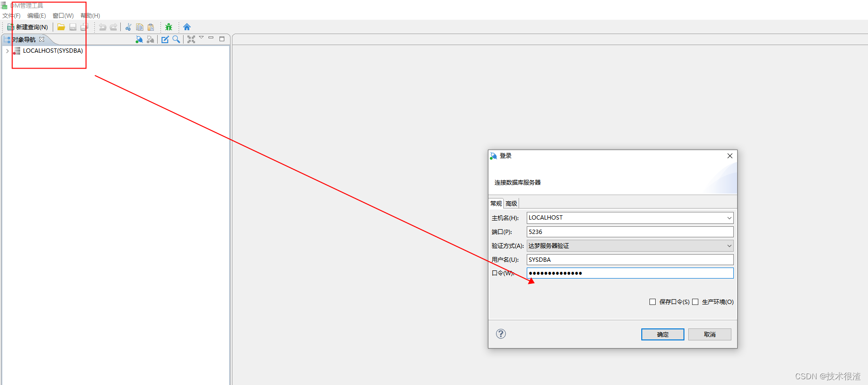Open the 帮助(H) menu
This screenshot has width=868, height=385.
(x=90, y=16)
